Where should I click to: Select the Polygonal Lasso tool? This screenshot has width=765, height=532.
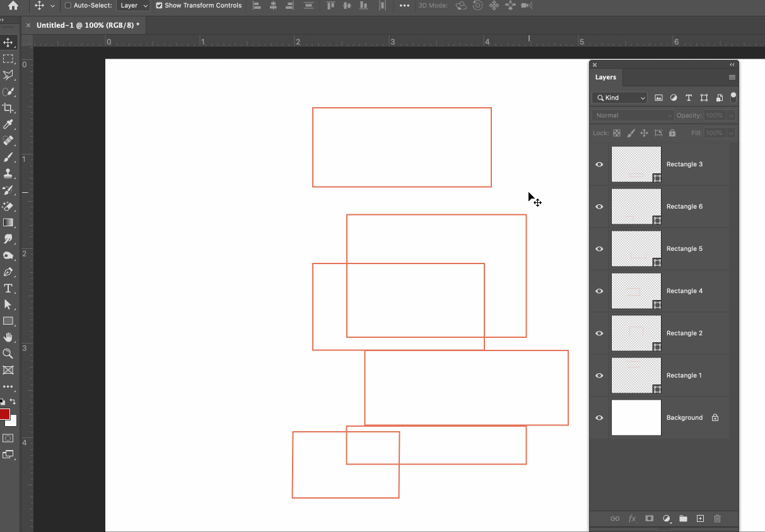[8, 75]
